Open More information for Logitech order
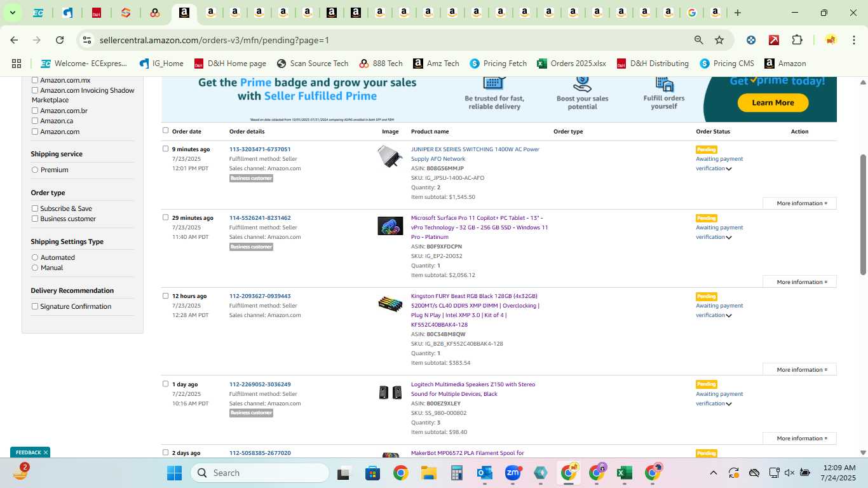 799,438
